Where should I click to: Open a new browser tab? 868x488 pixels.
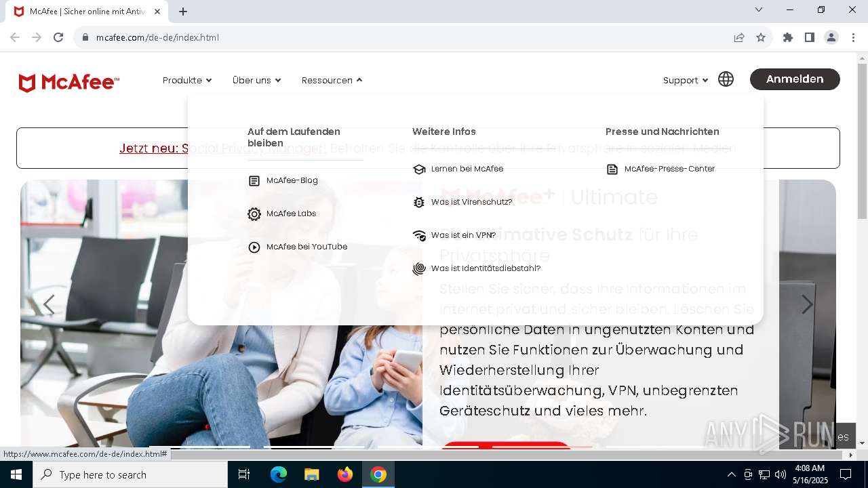pyautogui.click(x=183, y=12)
